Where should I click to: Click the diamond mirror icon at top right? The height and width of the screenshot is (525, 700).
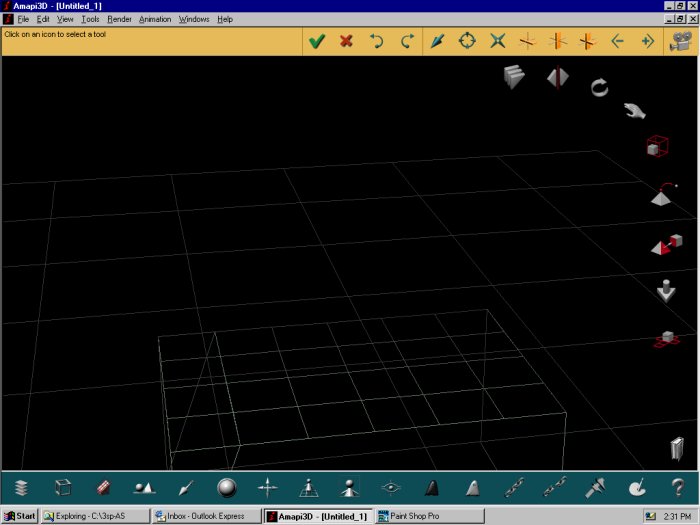pyautogui.click(x=558, y=77)
